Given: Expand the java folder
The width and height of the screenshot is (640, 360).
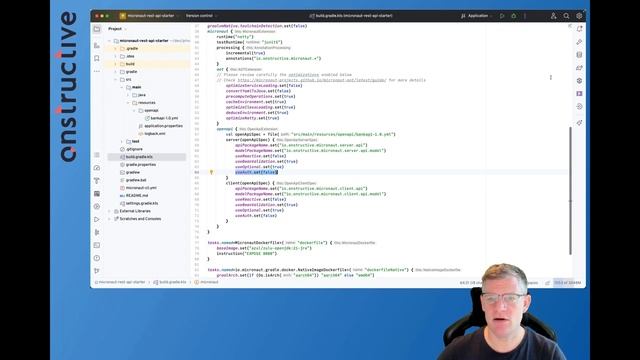Looking at the screenshot, I should point(128,95).
